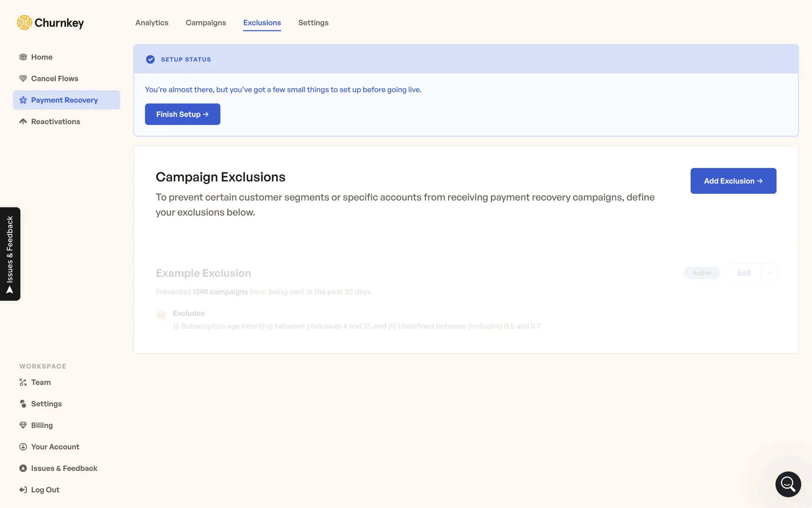
Task: Click the Billing diamond icon
Action: [23, 425]
